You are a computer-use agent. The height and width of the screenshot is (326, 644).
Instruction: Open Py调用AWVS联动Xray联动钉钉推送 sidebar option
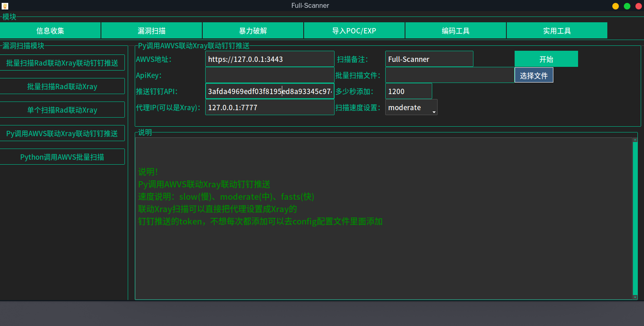tap(62, 133)
